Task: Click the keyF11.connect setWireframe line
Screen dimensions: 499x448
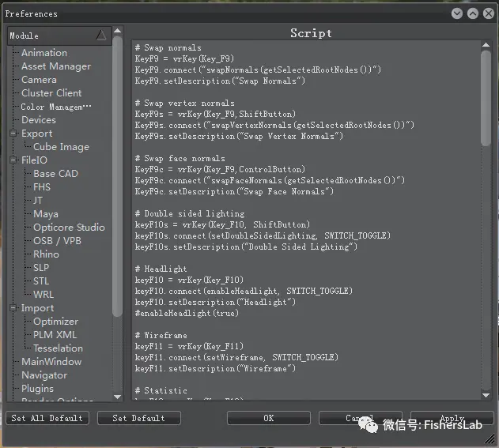Action: pyautogui.click(x=236, y=357)
